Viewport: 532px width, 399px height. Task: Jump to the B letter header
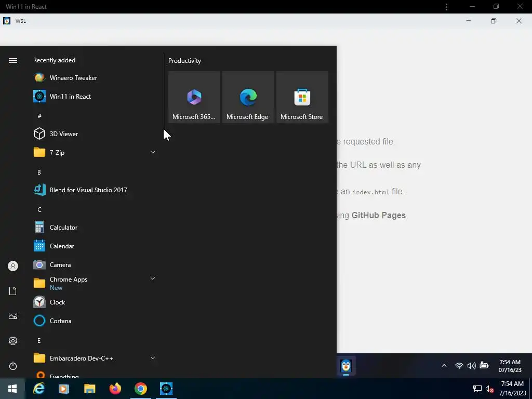pos(39,172)
